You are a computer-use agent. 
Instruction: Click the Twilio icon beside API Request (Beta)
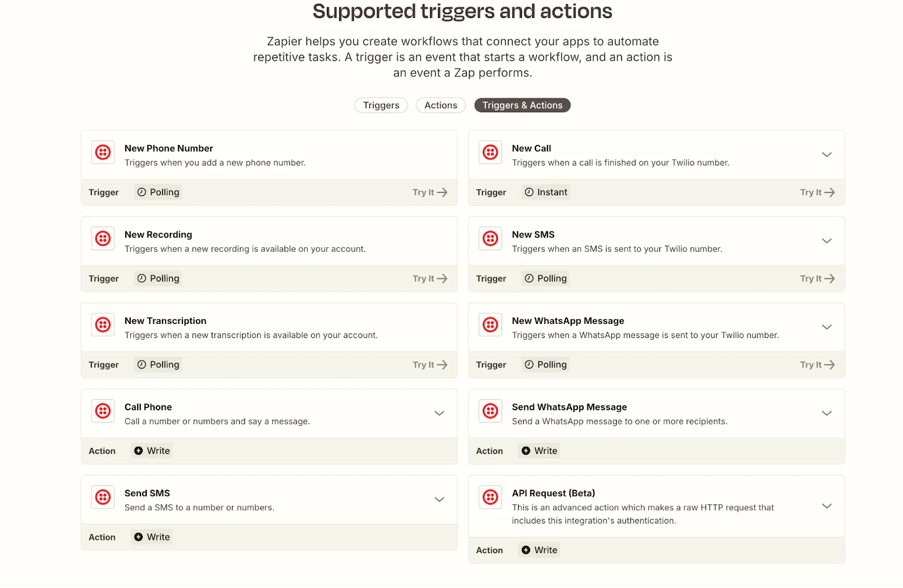490,497
